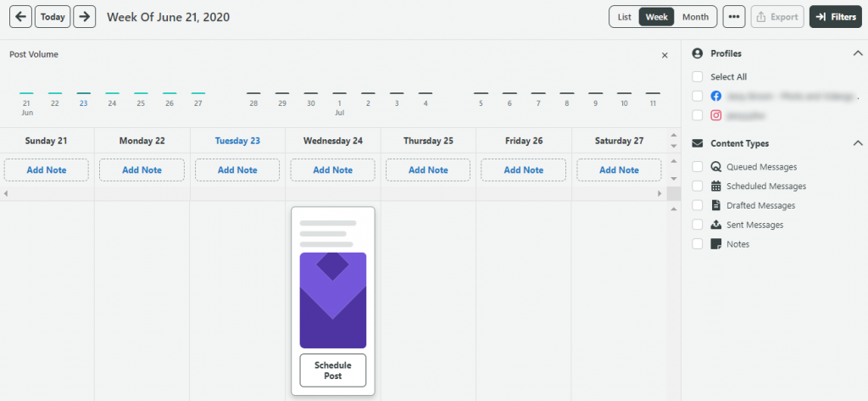Check the Select All profiles checkbox
The height and width of the screenshot is (401, 868).
[697, 76]
